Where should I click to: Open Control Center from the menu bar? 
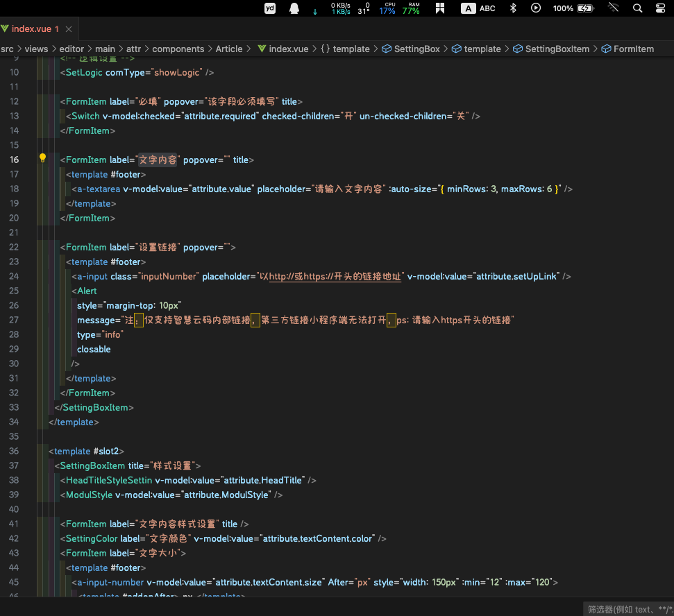[x=660, y=8]
